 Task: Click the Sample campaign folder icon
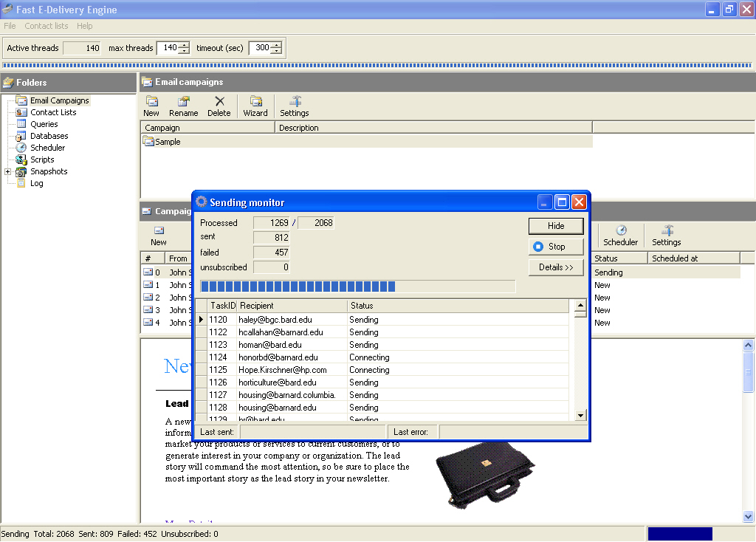pyautogui.click(x=148, y=141)
